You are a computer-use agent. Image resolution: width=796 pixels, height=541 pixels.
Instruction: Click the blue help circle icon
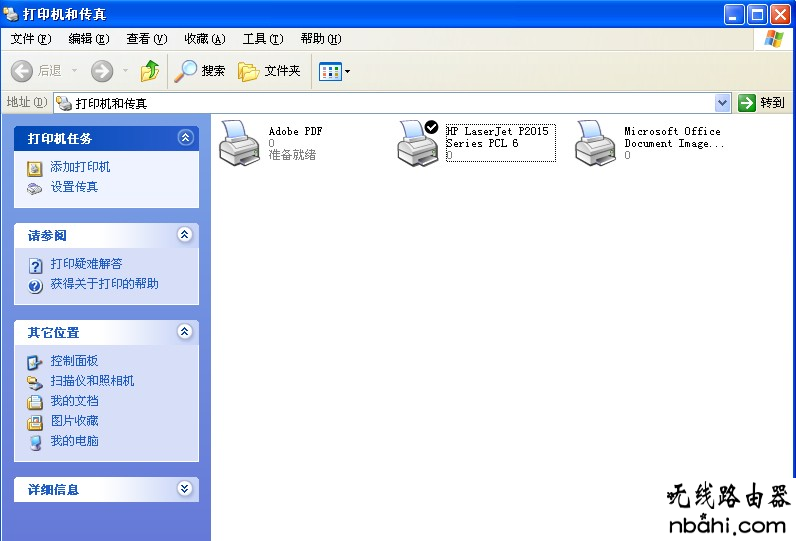point(35,286)
